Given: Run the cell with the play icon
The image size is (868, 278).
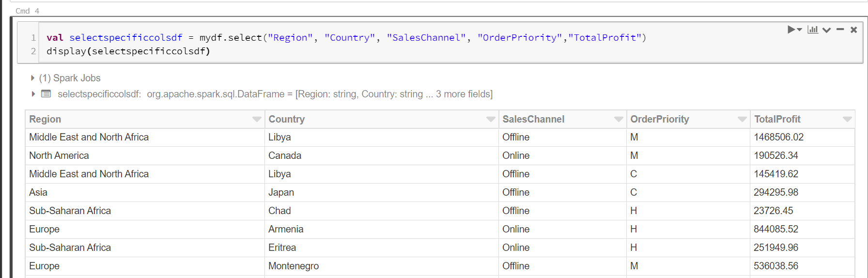Looking at the screenshot, I should coord(791,30).
